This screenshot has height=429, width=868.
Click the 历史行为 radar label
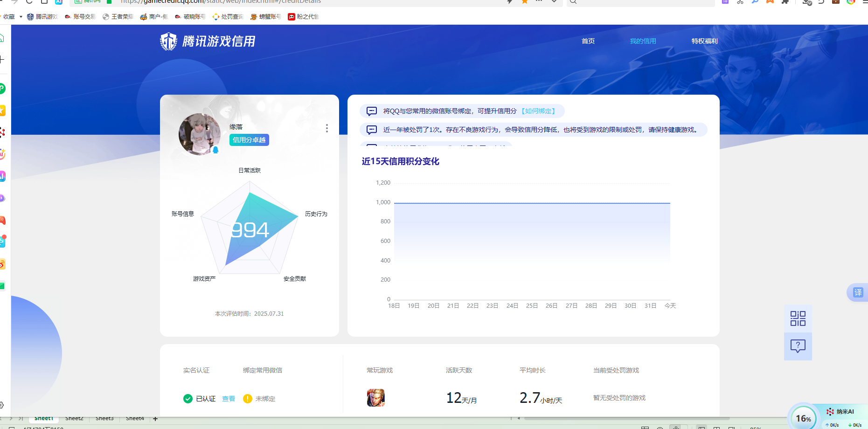point(316,214)
